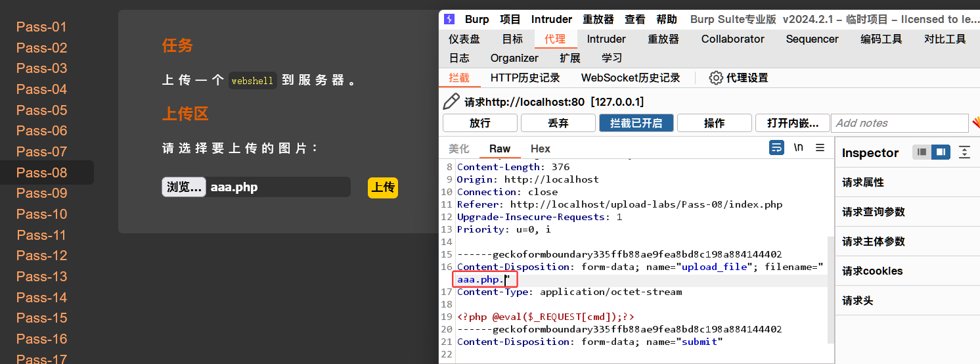
Task: Open the editor hamburger options menu
Action: pyautogui.click(x=820, y=148)
